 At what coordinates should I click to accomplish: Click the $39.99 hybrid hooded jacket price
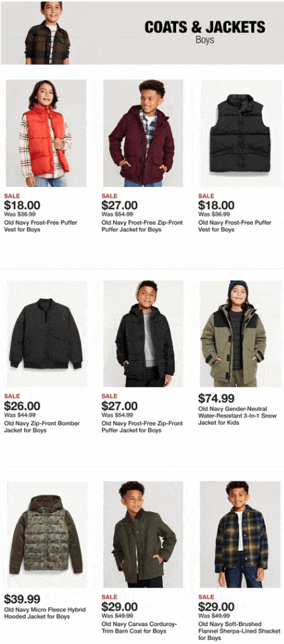[22, 599]
